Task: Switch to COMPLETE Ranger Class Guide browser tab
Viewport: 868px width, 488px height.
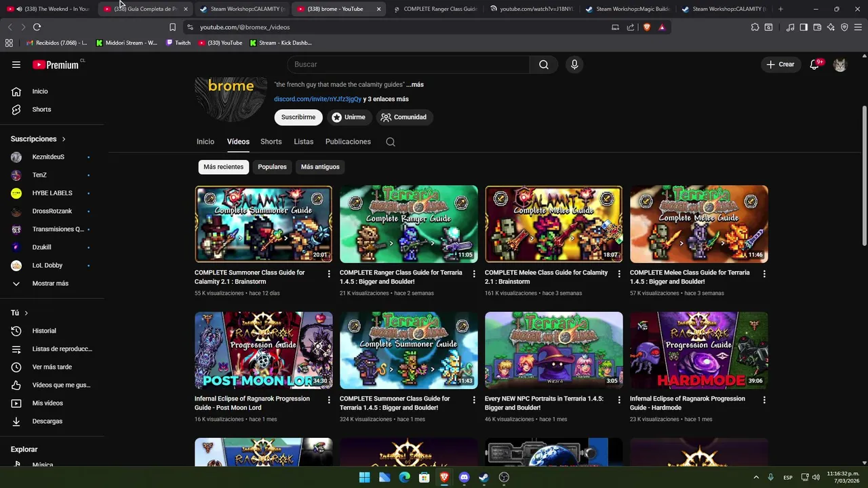Action: point(435,9)
